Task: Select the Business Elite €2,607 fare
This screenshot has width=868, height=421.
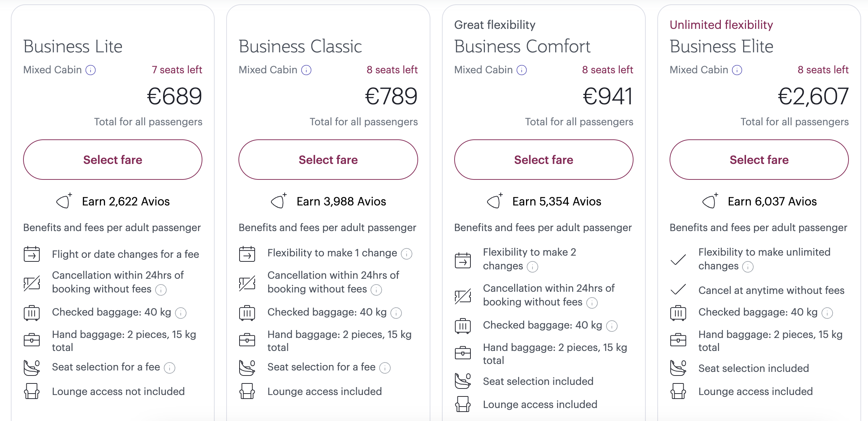Action: [759, 160]
